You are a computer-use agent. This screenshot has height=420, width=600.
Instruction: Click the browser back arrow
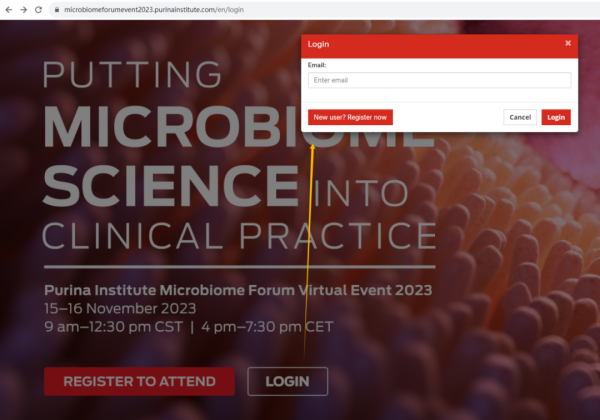(8, 10)
